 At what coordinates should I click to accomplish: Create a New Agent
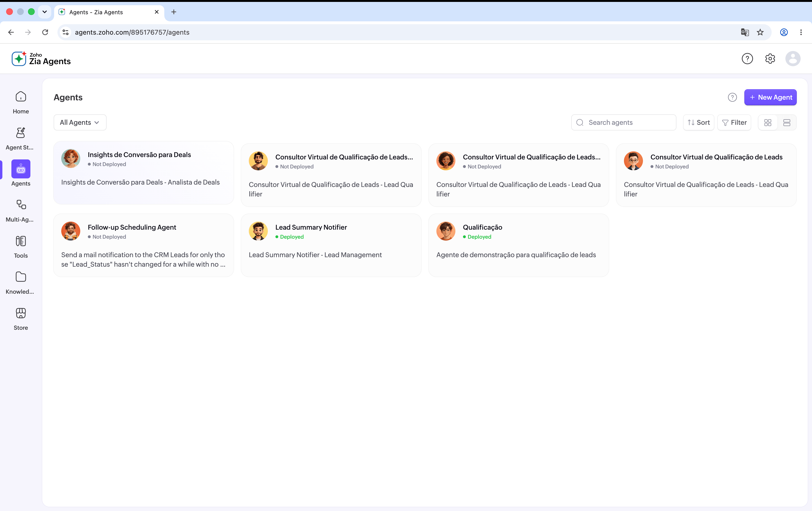pos(770,97)
